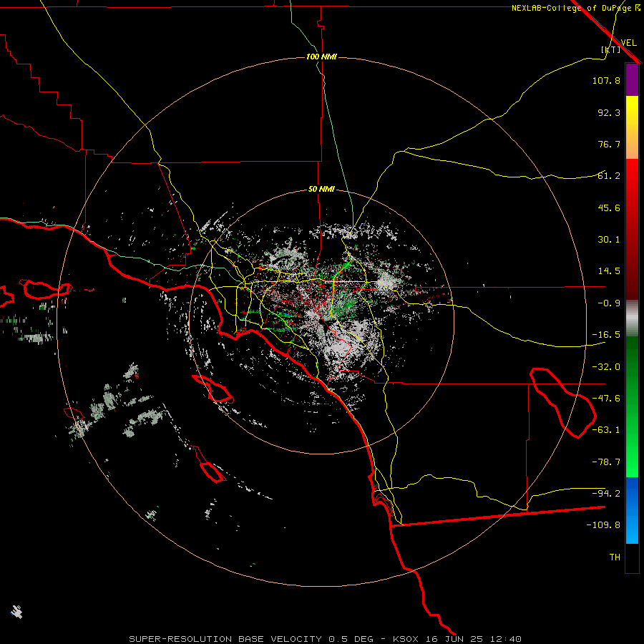The width and height of the screenshot is (644, 644).
Task: Click the 100 NMI range ring label
Action: pos(321,57)
